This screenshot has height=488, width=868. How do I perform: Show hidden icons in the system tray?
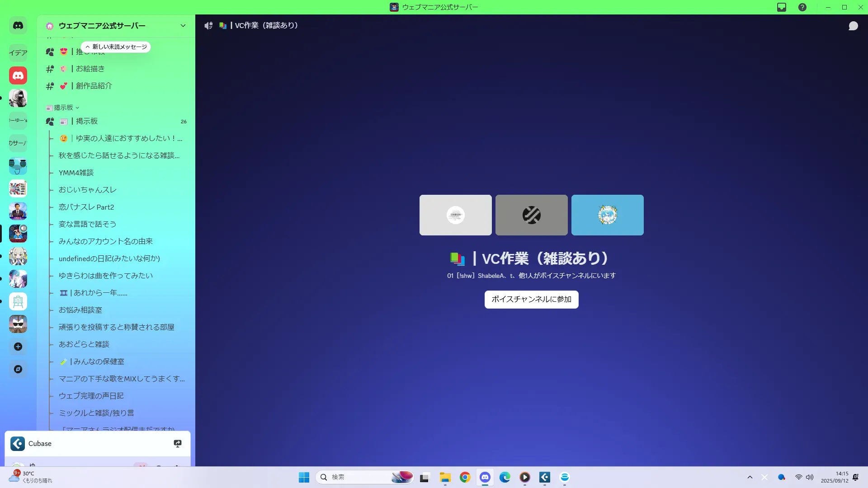(x=750, y=477)
